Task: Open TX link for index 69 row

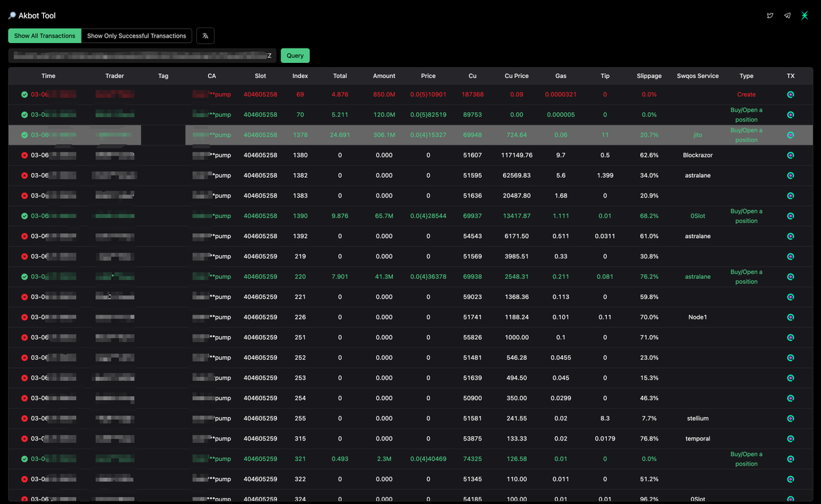Action: 790,94
